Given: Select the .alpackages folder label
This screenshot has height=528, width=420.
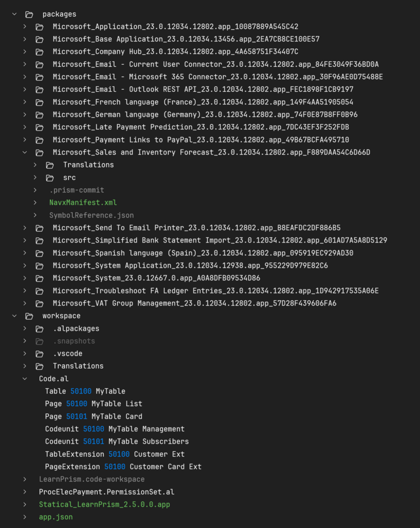Looking at the screenshot, I should click(x=76, y=328).
